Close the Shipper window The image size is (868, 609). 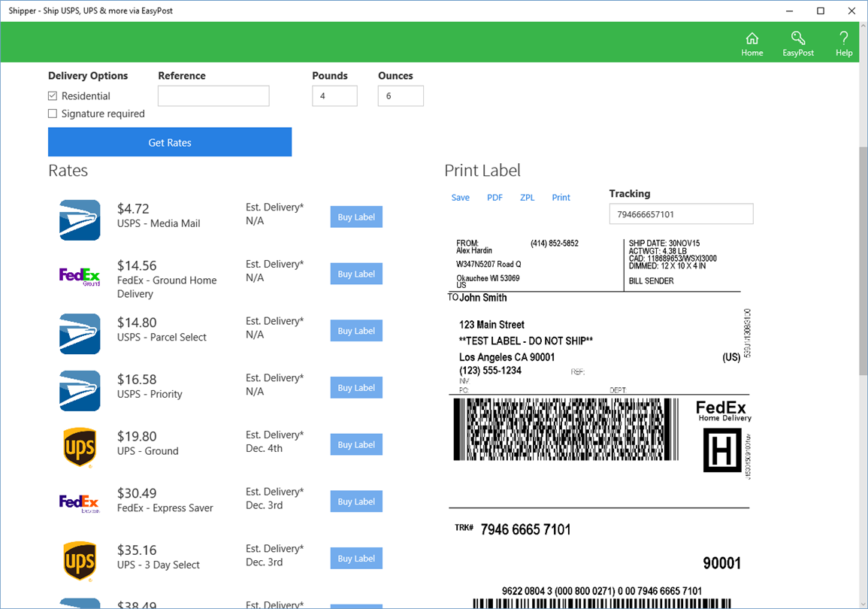[x=851, y=11]
